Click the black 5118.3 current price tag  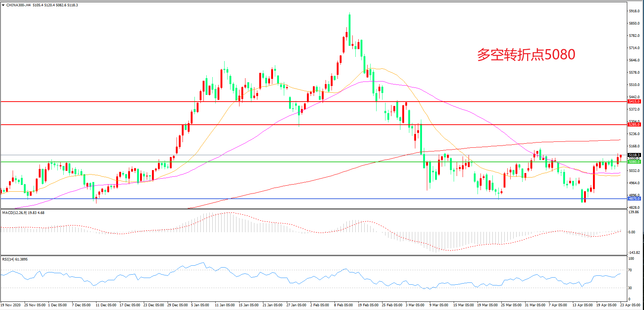pos(634,155)
